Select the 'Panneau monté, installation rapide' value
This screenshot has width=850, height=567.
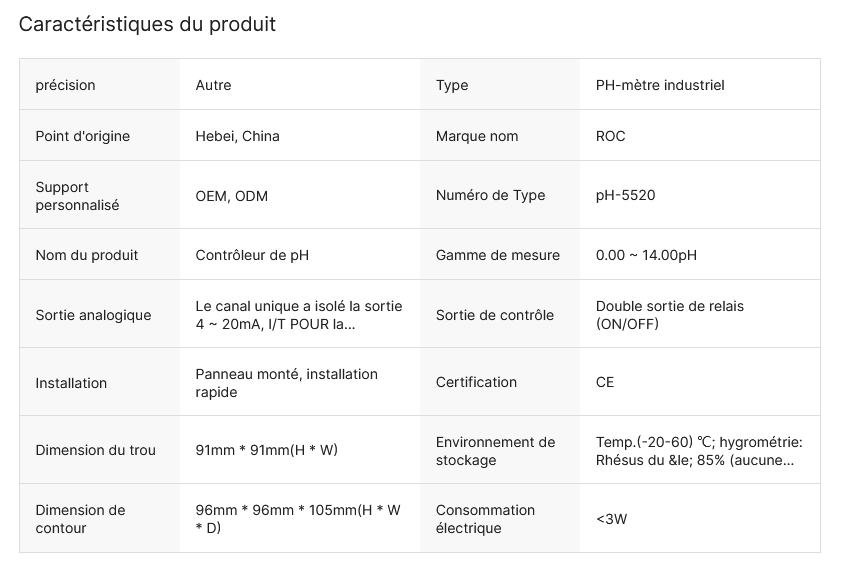click(286, 383)
